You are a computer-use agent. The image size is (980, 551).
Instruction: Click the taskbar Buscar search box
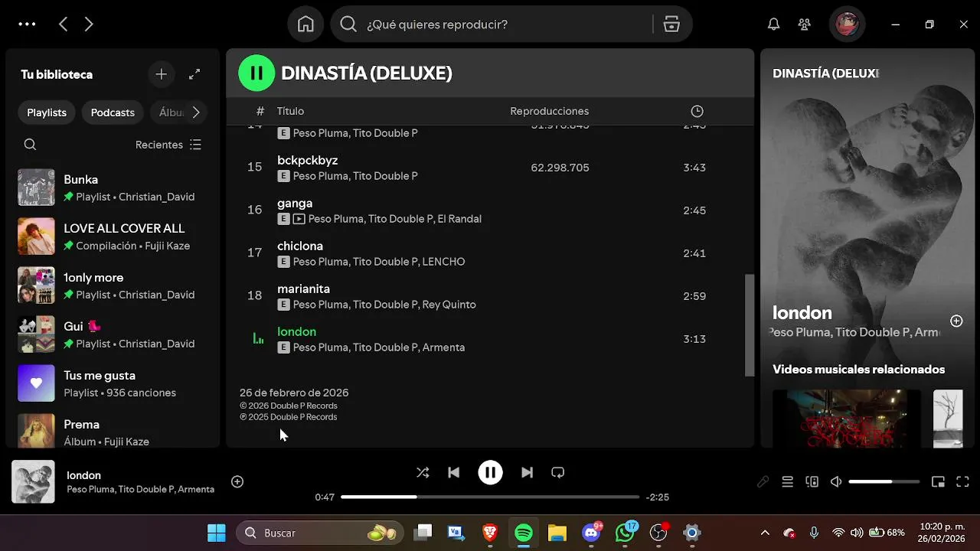321,533
